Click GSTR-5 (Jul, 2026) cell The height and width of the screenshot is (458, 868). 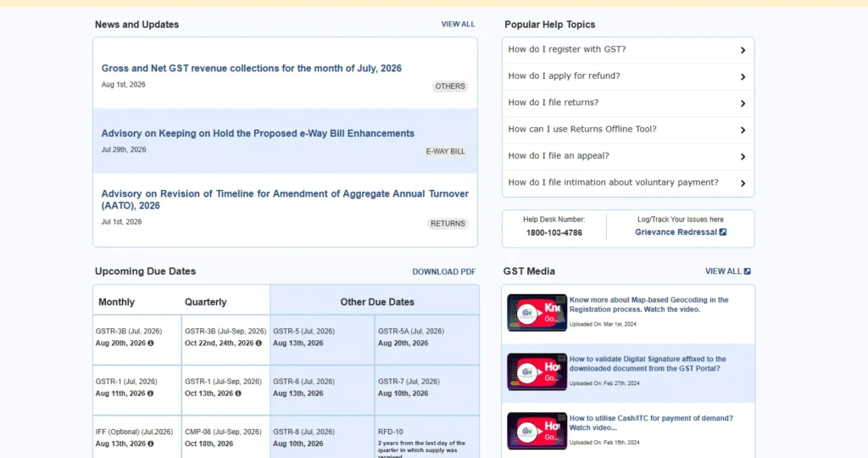pyautogui.click(x=322, y=340)
